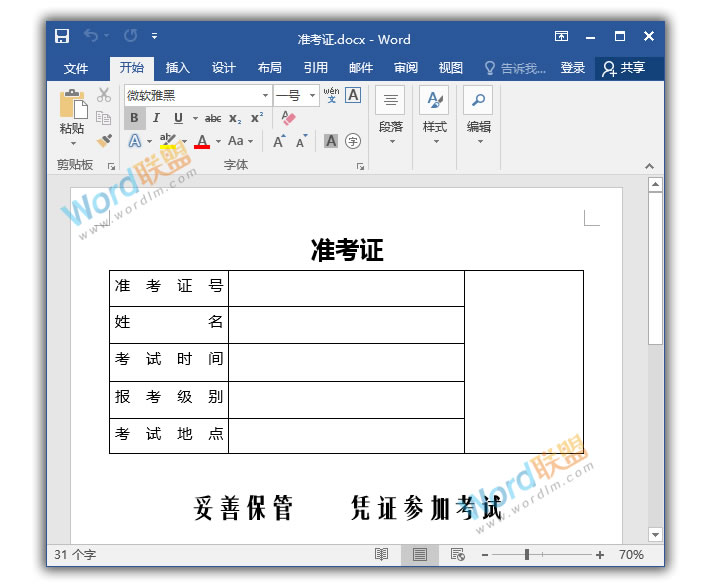Click the Clear Formatting eraser icon

click(x=289, y=118)
